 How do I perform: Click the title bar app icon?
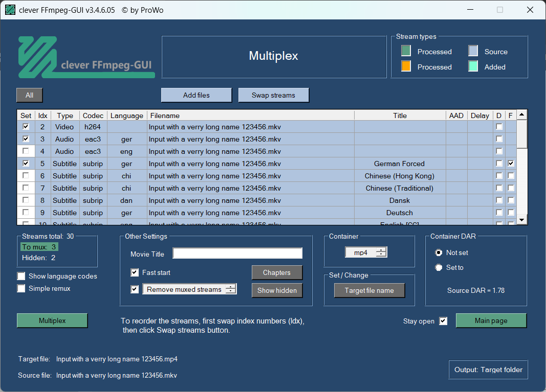click(10, 10)
